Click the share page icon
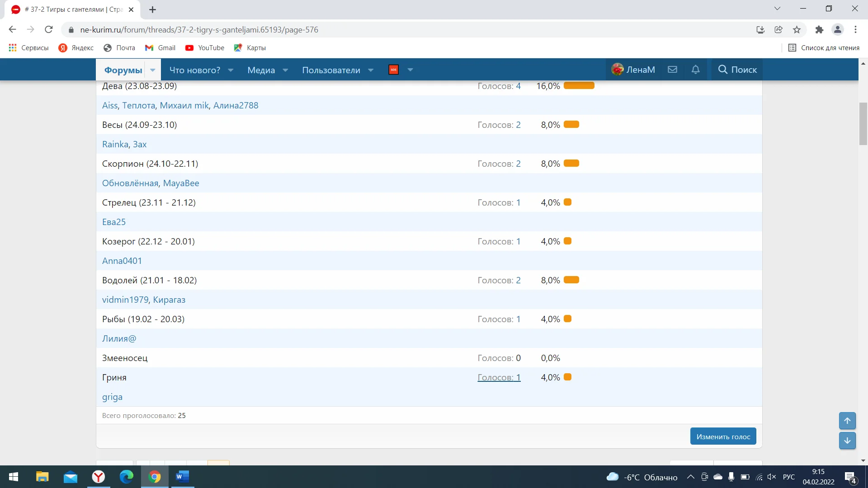This screenshot has width=868, height=488. coord(778,30)
